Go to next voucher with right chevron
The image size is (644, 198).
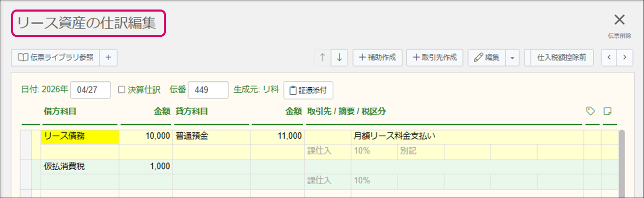point(625,58)
